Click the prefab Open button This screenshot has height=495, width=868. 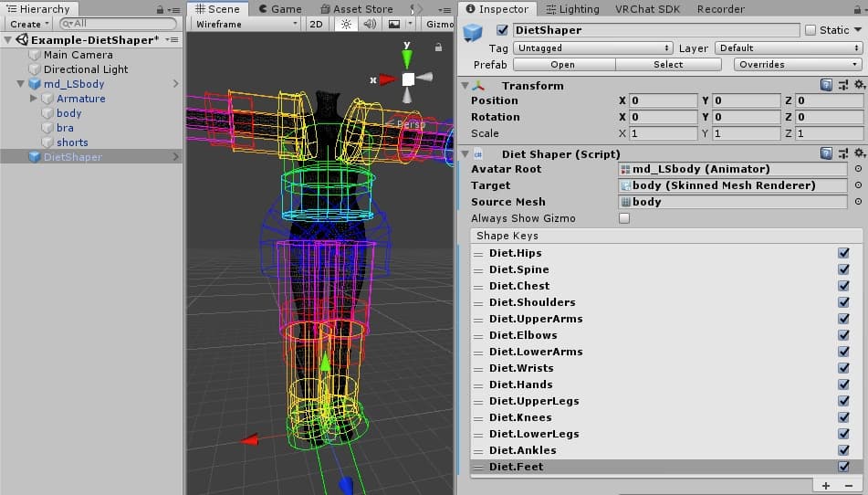coord(563,65)
